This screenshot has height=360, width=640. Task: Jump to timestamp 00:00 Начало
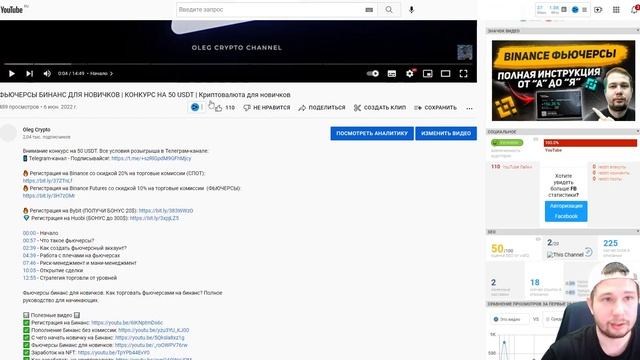coord(29,233)
